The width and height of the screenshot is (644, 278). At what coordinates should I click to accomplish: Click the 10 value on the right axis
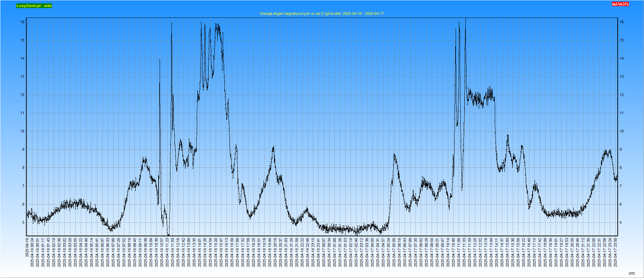[621, 131]
